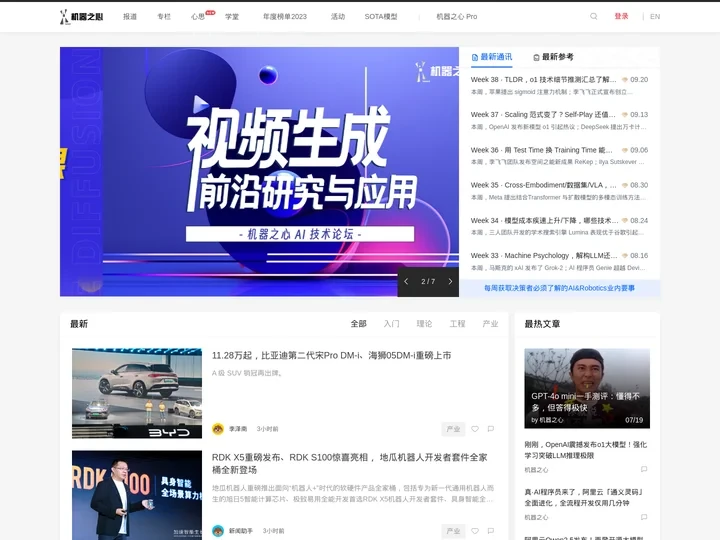Open comments on RDK X5 article
720x540 pixels.
coord(491,531)
